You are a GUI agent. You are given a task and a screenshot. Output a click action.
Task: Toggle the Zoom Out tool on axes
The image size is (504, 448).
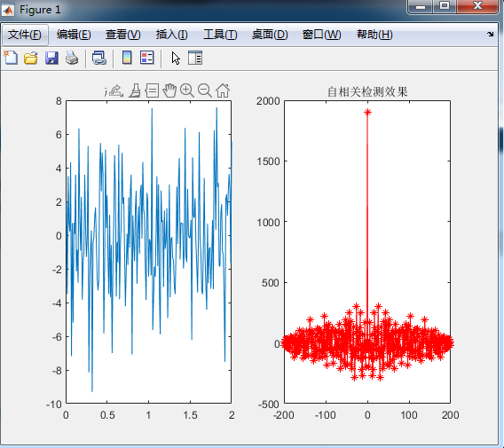click(x=205, y=90)
